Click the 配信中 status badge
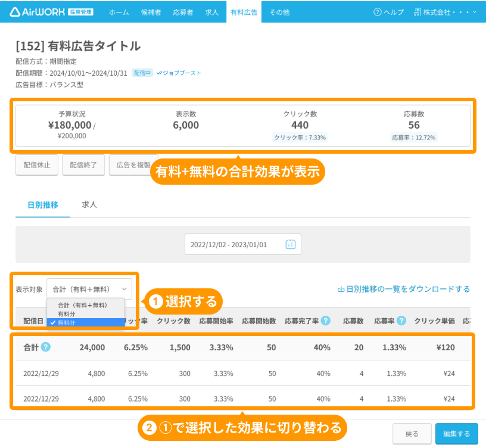 coord(142,73)
